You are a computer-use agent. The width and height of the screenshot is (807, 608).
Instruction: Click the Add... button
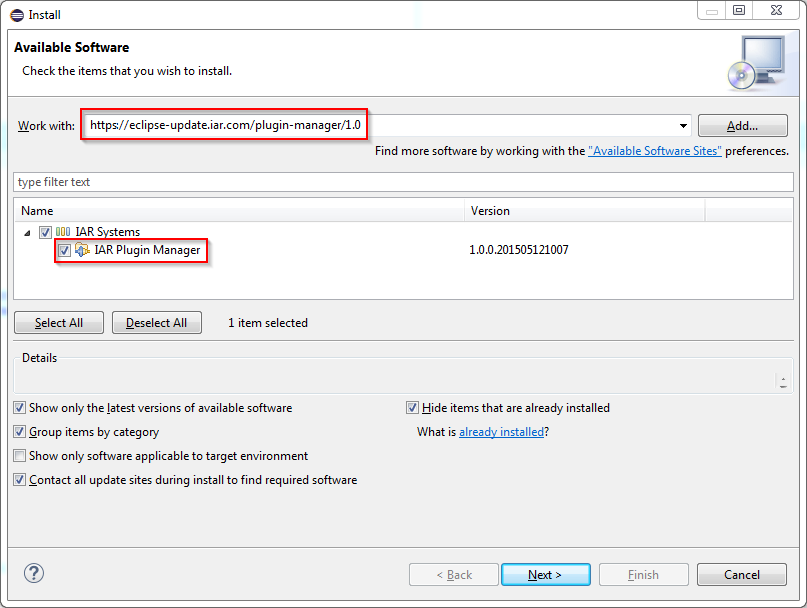pyautogui.click(x=743, y=126)
